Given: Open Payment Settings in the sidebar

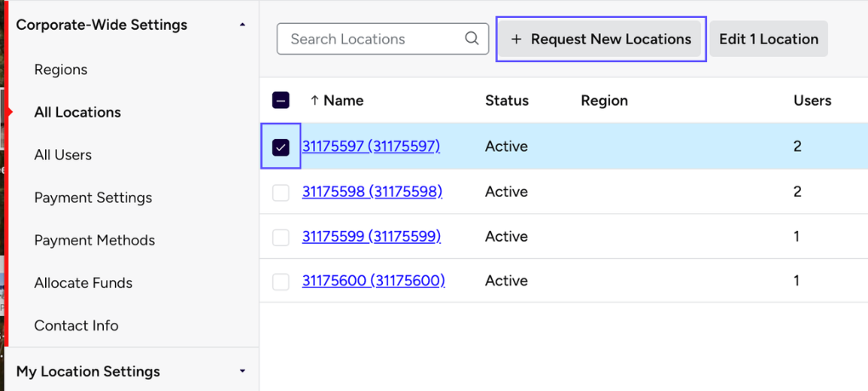Looking at the screenshot, I should pos(93,198).
